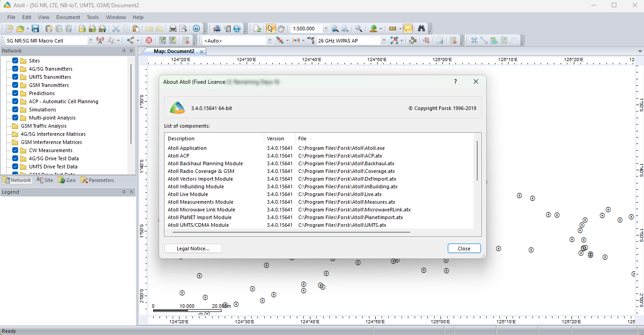Click the scissors cut icon
The image size is (644, 335).
click(116, 29)
